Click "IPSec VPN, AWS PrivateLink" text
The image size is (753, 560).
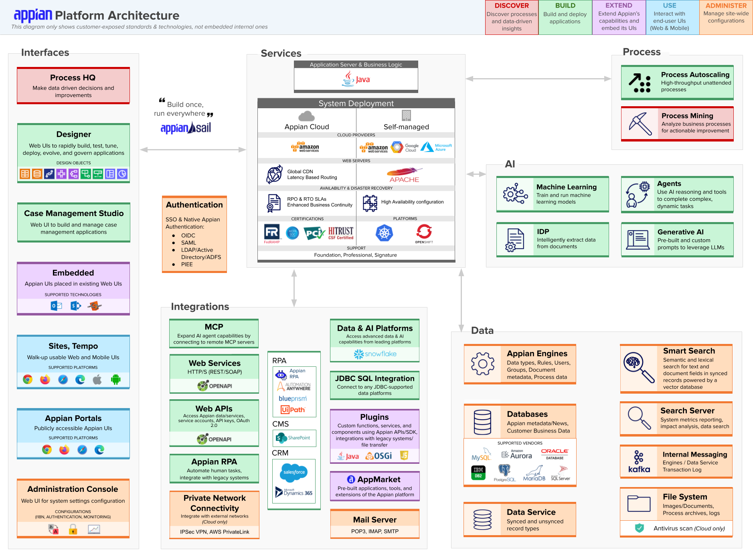click(215, 532)
